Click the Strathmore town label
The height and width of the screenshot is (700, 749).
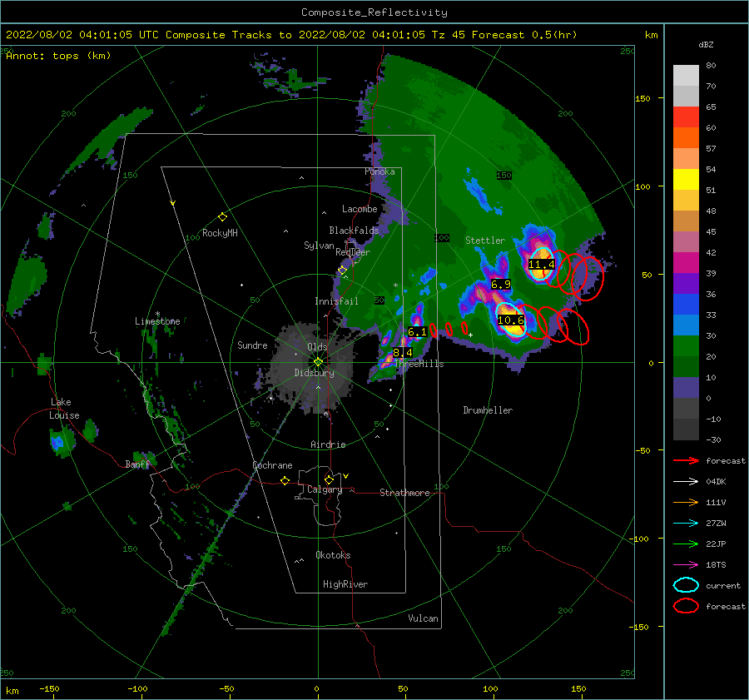tap(404, 493)
